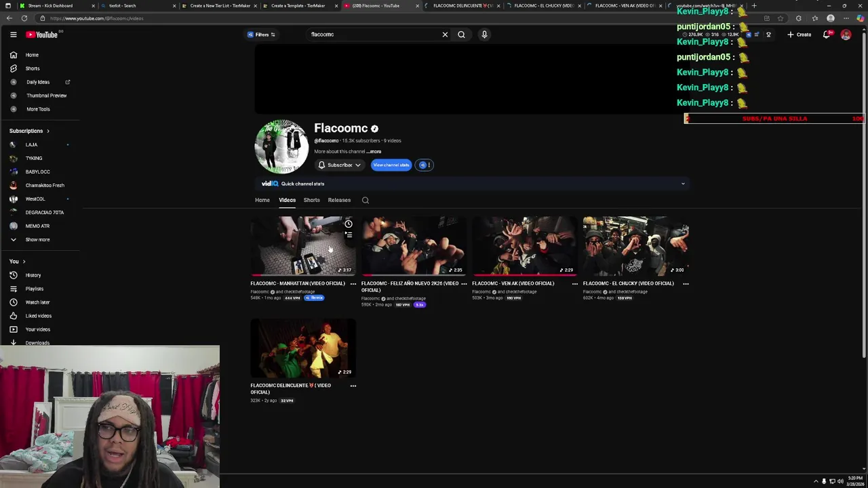Open MANHATTAN video thumbnail
The height and width of the screenshot is (488, 868).
pyautogui.click(x=302, y=245)
